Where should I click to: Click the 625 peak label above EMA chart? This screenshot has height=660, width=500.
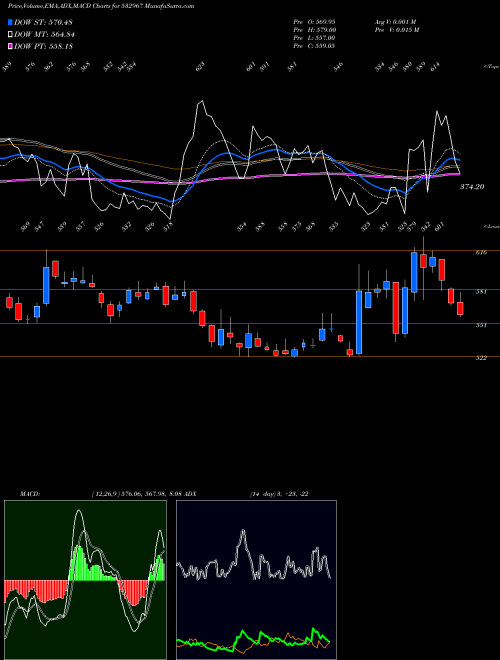[201, 66]
